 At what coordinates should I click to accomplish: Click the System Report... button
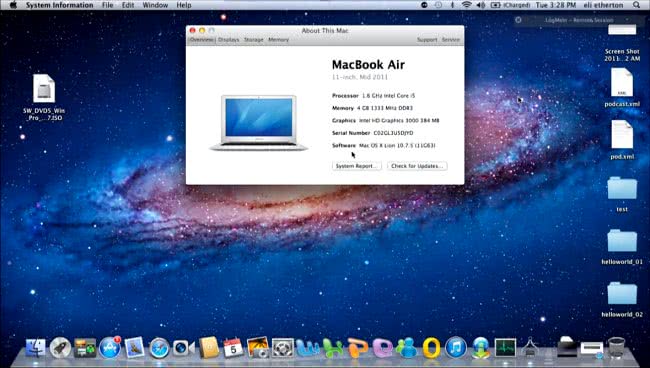click(357, 166)
